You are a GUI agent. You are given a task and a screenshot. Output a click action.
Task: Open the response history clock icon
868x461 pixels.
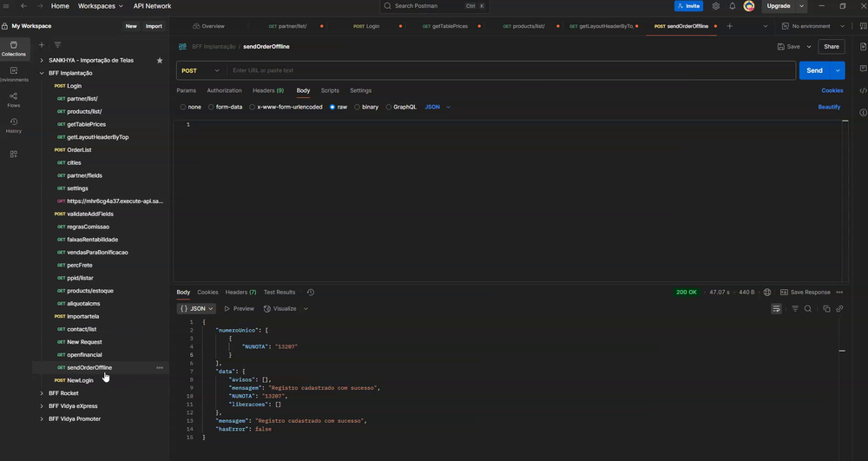(x=311, y=293)
